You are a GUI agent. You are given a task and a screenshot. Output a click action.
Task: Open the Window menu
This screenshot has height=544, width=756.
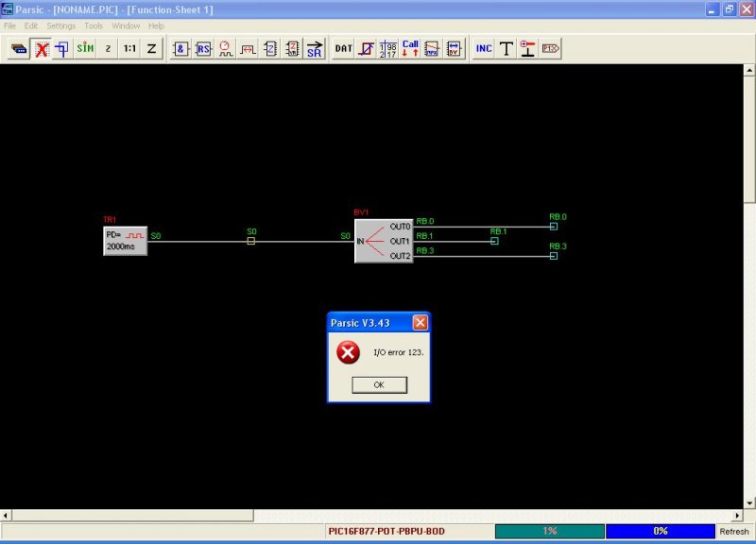[x=126, y=25]
